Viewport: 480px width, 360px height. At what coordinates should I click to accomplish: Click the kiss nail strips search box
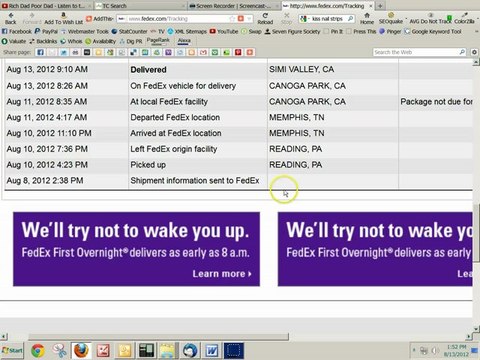[328, 19]
